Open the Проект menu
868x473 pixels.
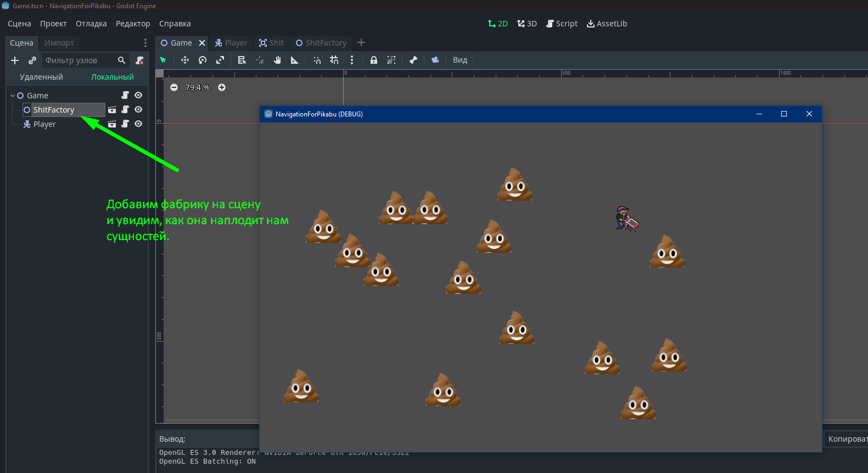tap(53, 24)
